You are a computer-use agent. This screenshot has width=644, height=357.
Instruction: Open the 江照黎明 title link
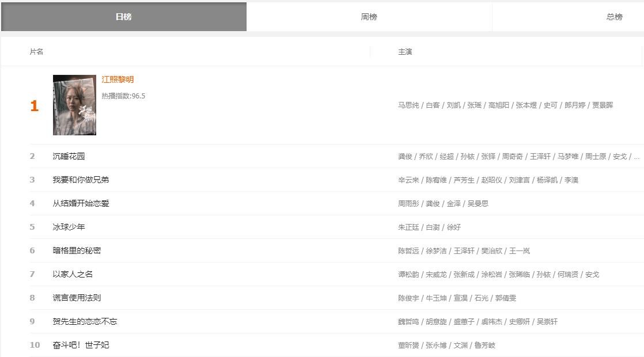[x=118, y=79]
